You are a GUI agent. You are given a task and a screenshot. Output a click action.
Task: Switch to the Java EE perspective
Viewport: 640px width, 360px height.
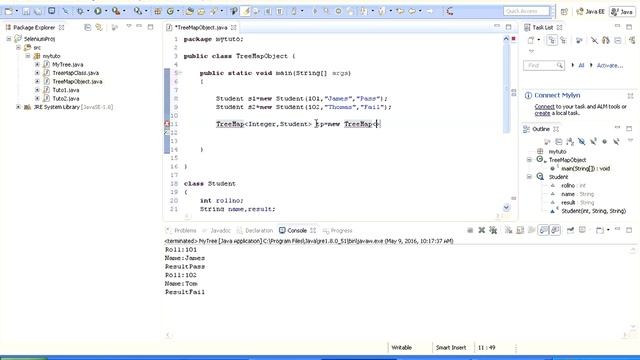pyautogui.click(x=590, y=12)
